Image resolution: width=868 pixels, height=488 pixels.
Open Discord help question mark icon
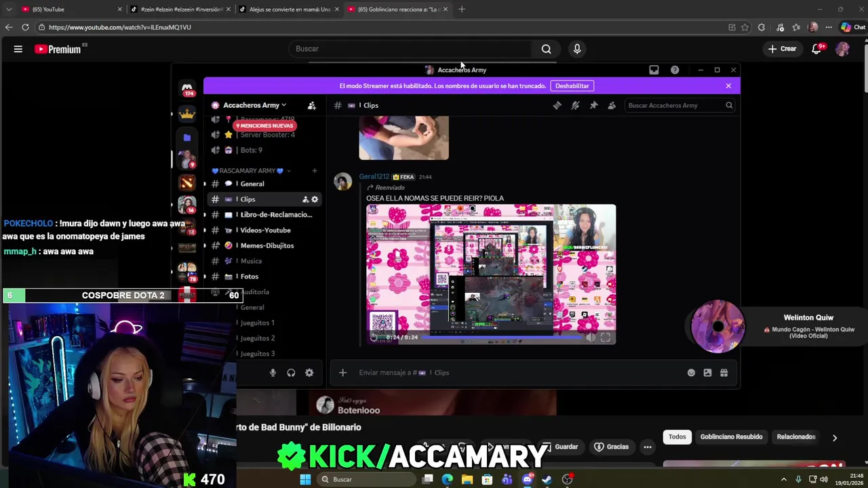click(675, 70)
